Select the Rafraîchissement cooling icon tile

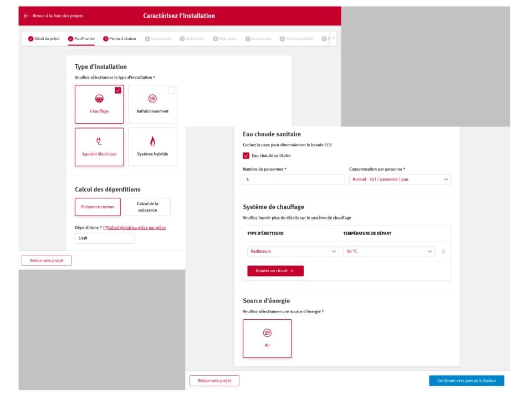tap(152, 99)
